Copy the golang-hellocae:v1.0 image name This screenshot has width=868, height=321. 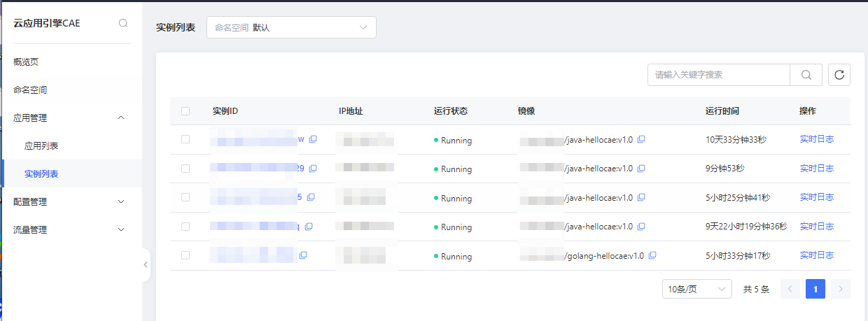pyautogui.click(x=652, y=256)
